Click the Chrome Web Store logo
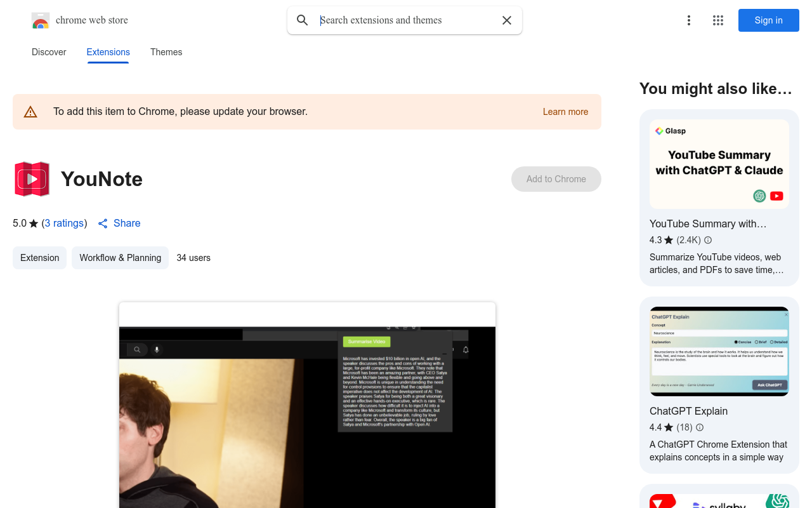Viewport: 812px width, 508px height. [x=41, y=20]
